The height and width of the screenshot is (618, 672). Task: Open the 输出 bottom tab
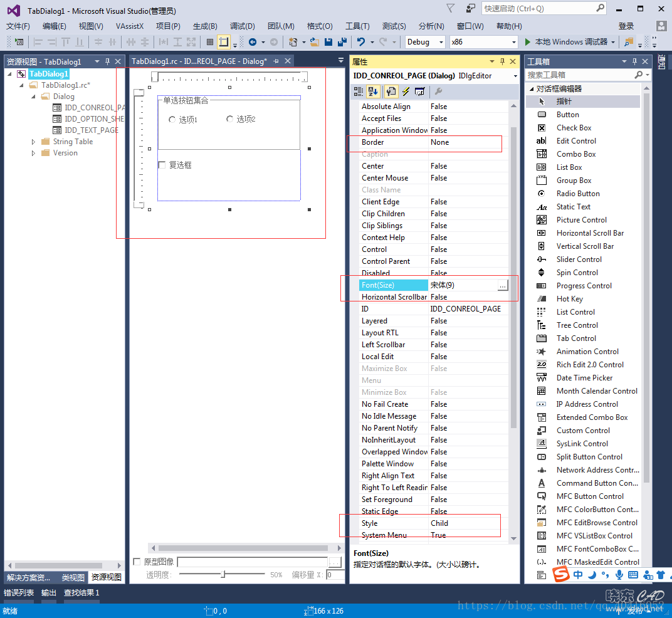49,593
